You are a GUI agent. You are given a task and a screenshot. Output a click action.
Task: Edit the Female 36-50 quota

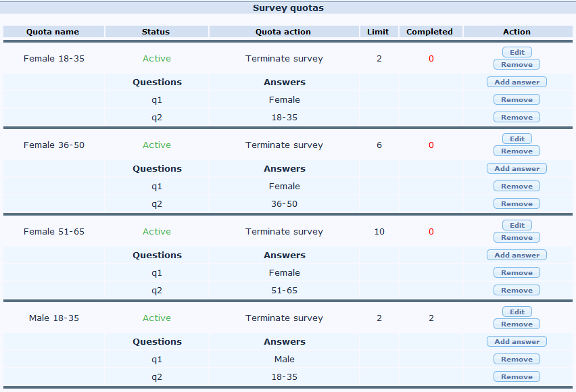pyautogui.click(x=517, y=139)
